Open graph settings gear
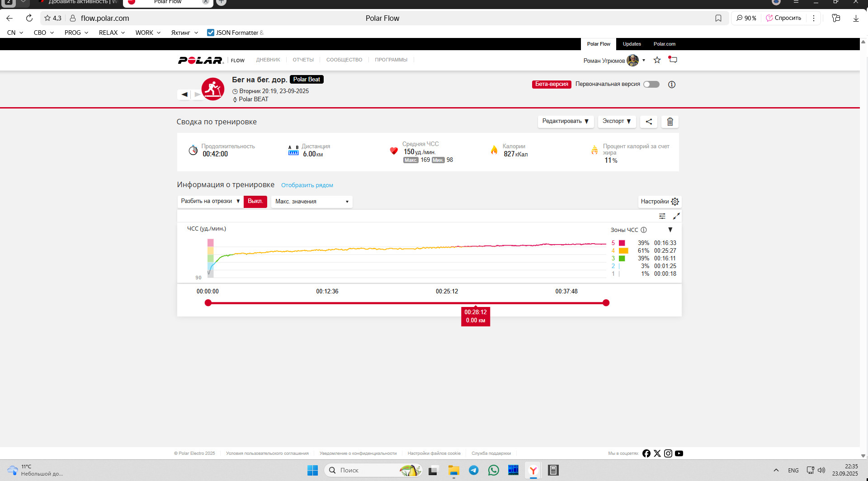868x481 pixels. (675, 202)
